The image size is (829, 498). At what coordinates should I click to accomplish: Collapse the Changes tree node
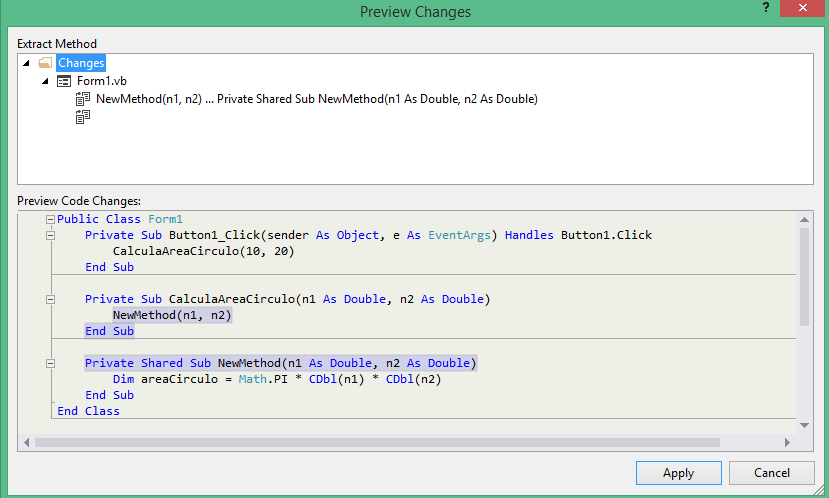coord(26,63)
